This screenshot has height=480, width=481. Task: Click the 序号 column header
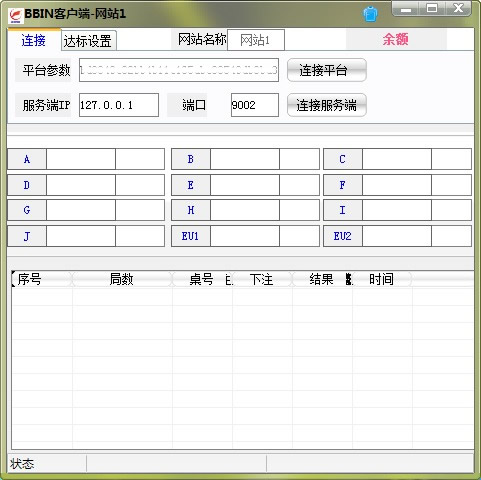point(42,279)
